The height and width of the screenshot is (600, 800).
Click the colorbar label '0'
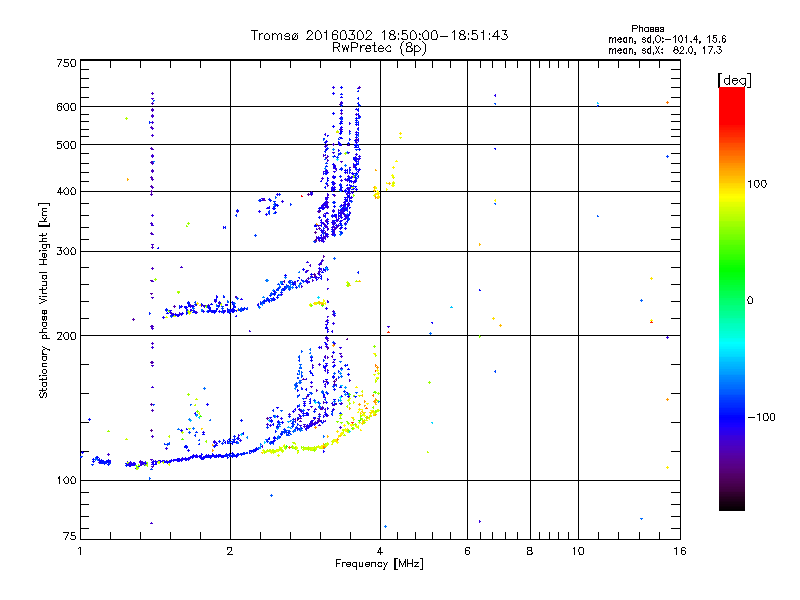click(x=750, y=301)
